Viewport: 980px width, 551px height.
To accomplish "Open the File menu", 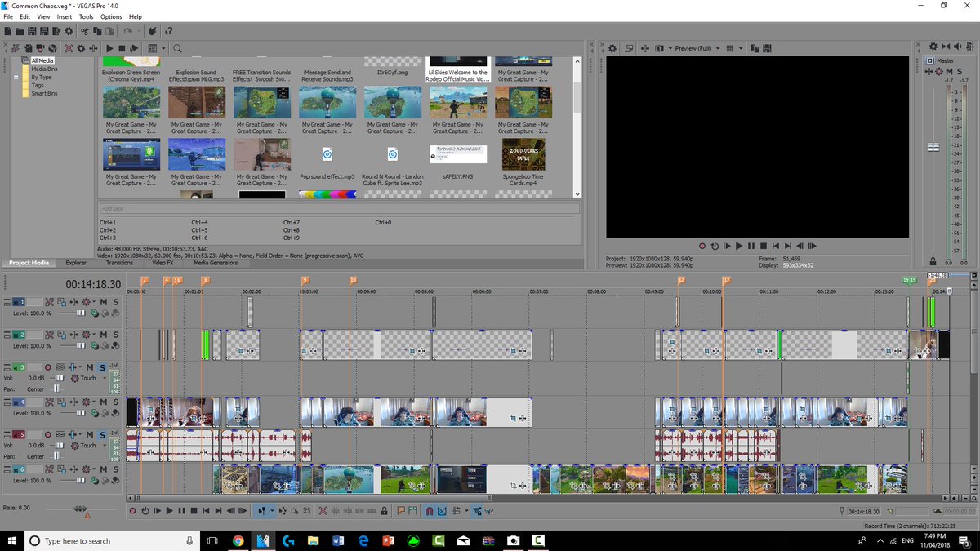I will tap(8, 16).
